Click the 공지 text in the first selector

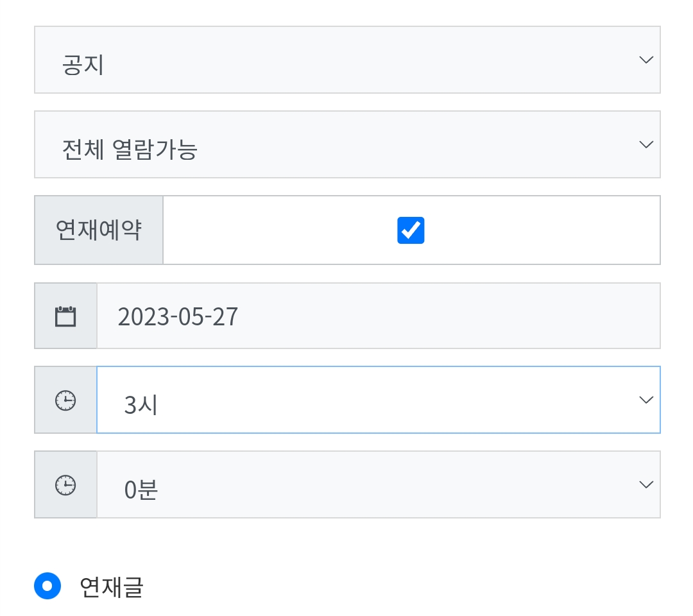(x=83, y=65)
